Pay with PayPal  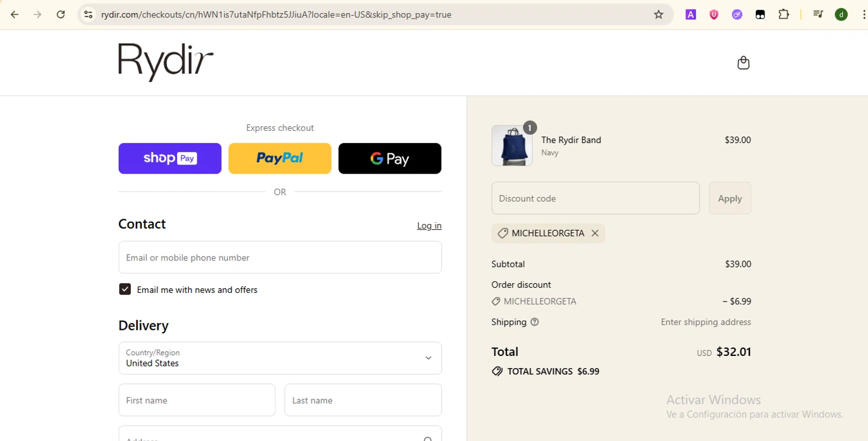(x=280, y=159)
